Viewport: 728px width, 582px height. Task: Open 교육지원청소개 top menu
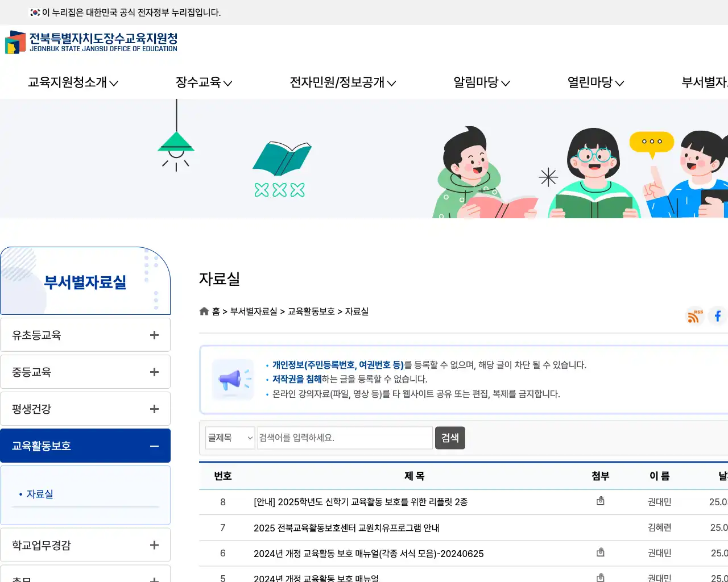coord(73,82)
